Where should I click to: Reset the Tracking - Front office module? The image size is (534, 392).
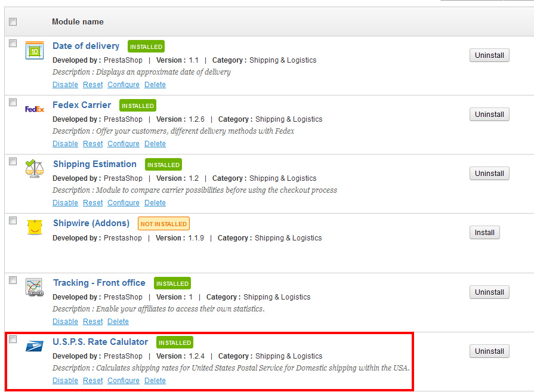(x=92, y=322)
